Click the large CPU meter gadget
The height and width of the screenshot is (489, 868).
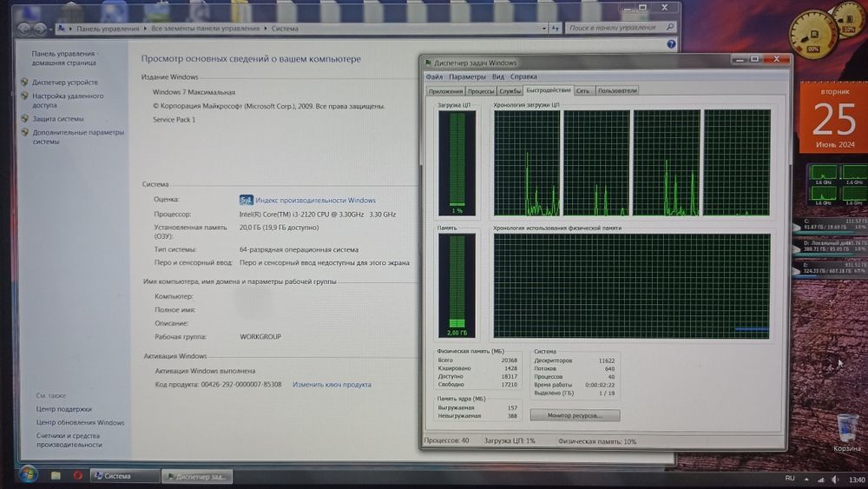[812, 34]
